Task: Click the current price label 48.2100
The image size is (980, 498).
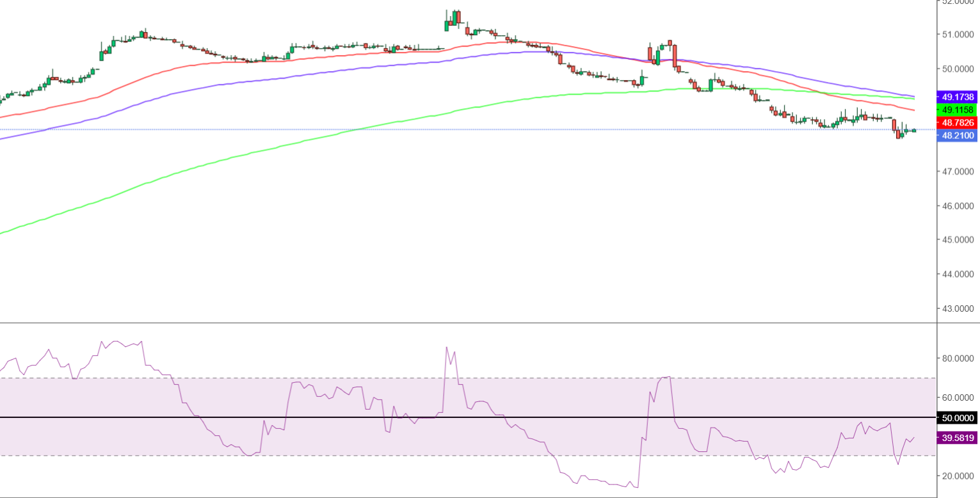Action: [x=956, y=136]
